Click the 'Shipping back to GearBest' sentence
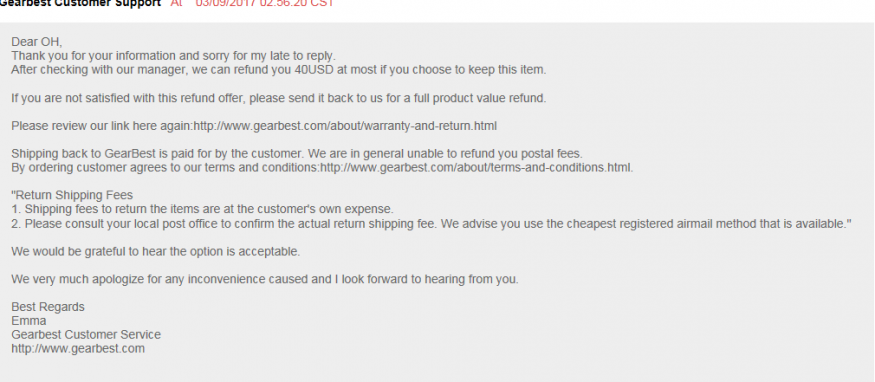Screen dimensions: 875x382 [x=297, y=154]
